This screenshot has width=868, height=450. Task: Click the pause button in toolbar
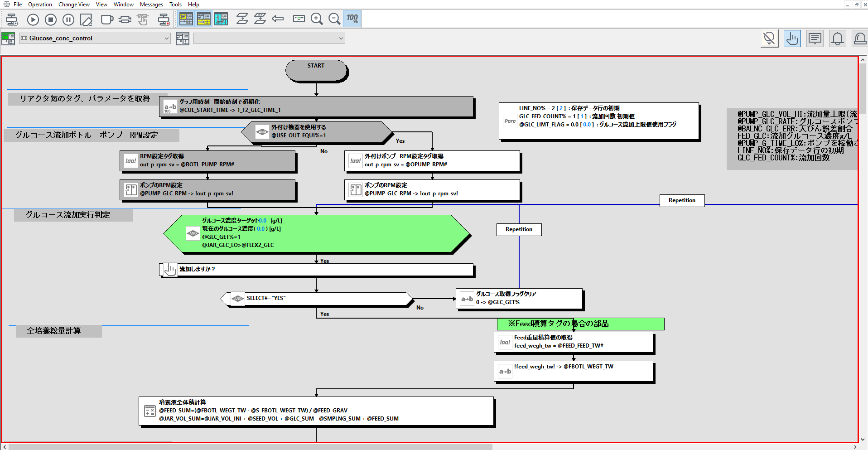(x=68, y=19)
